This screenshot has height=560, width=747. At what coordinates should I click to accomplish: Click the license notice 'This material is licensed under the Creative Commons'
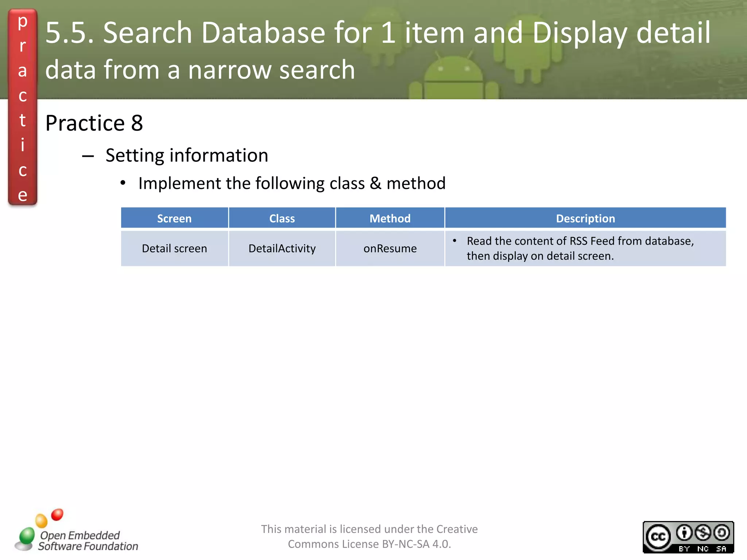point(369,536)
